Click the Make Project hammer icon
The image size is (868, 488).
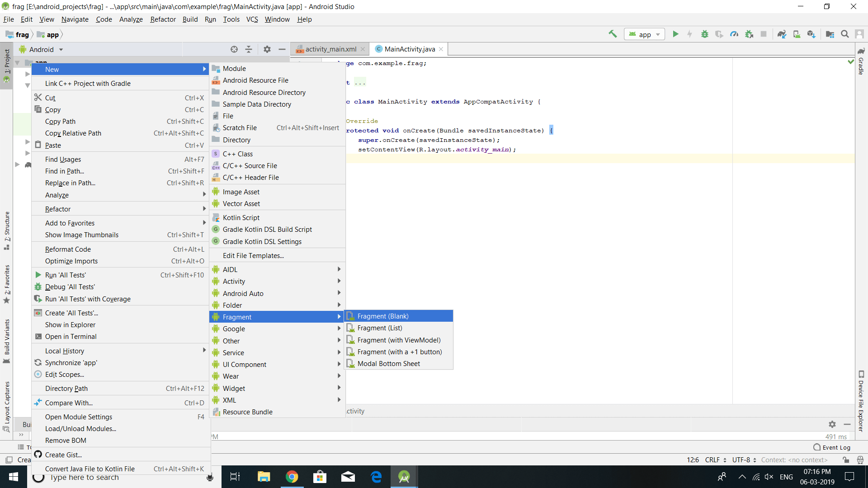pos(613,34)
